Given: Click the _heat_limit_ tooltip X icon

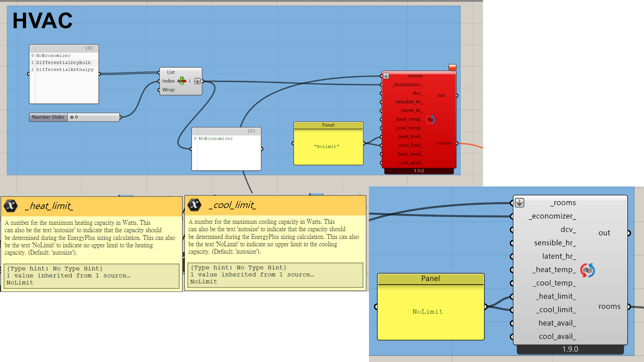Looking at the screenshot, I should [11, 205].
